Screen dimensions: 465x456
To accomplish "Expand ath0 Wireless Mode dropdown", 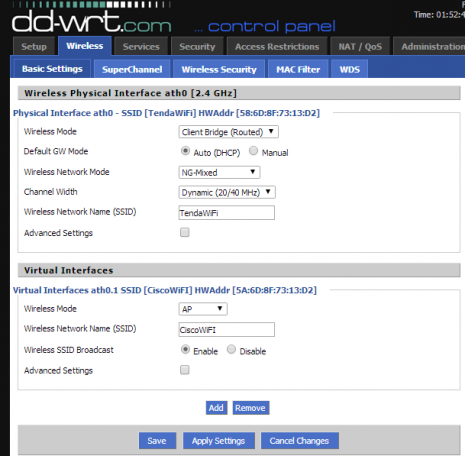I will click(x=229, y=132).
